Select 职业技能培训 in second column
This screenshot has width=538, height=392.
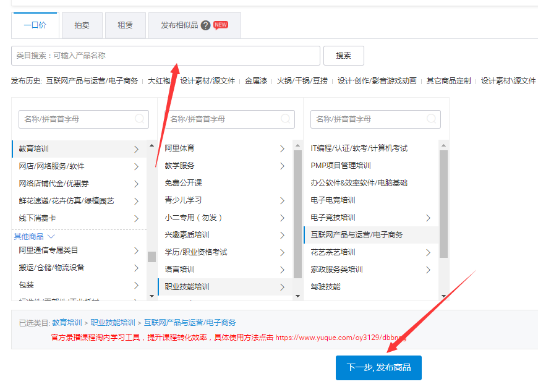click(187, 287)
